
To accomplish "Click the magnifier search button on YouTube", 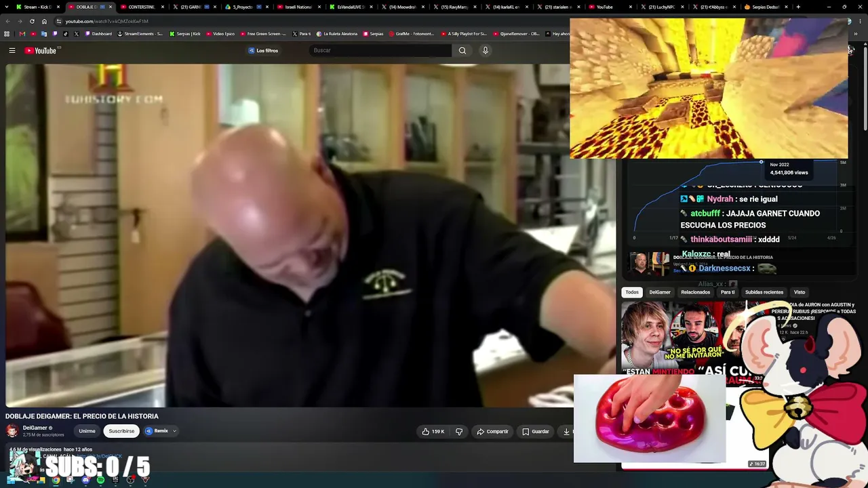I will [x=462, y=50].
